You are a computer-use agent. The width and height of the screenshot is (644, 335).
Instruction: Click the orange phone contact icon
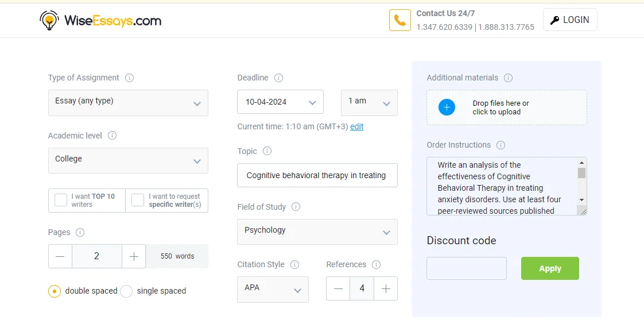399,20
